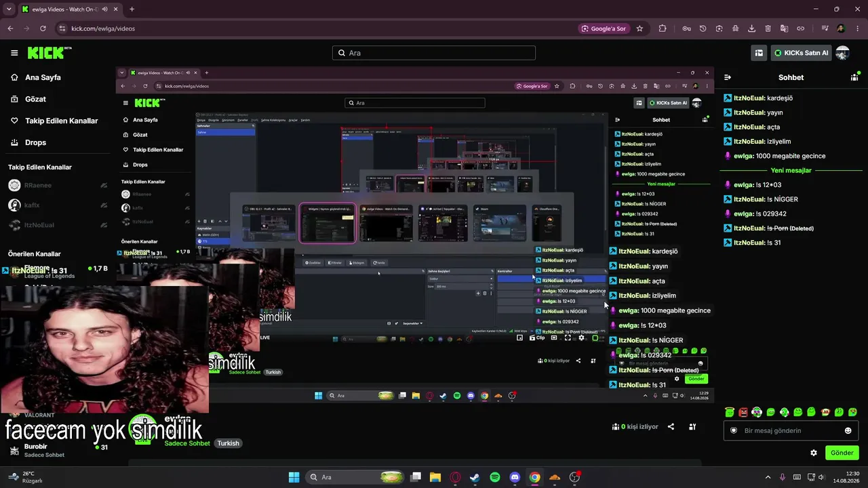This screenshot has width=868, height=488.
Task: Open the Kick user avatar menu
Action: pyautogui.click(x=842, y=53)
